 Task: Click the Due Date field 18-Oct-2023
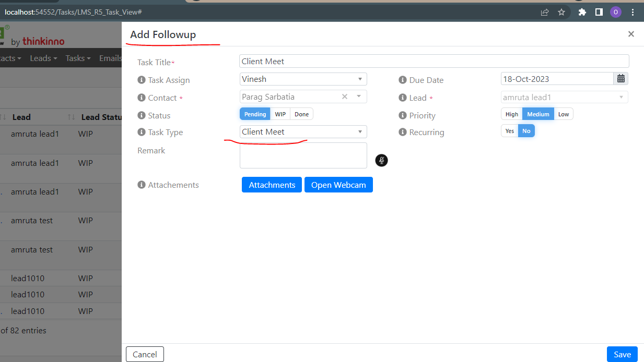(x=557, y=79)
